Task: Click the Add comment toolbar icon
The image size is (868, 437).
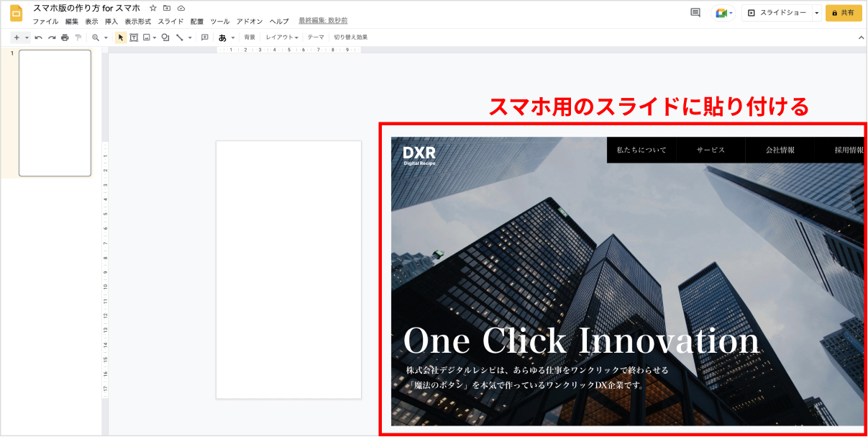Action: click(204, 37)
